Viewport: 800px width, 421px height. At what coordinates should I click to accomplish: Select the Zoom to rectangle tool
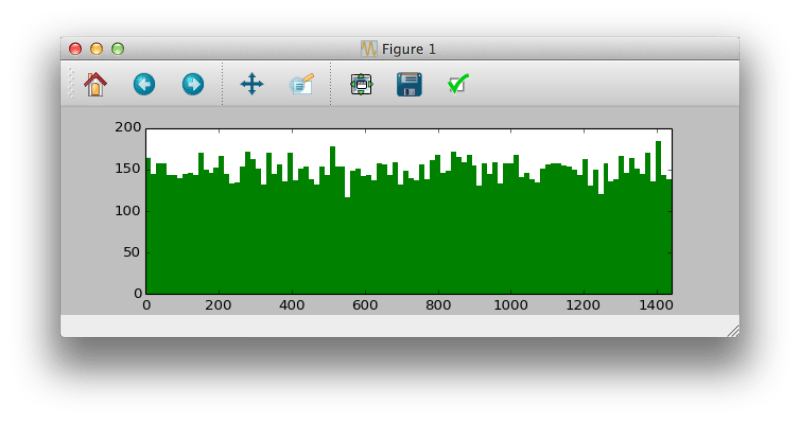(302, 84)
